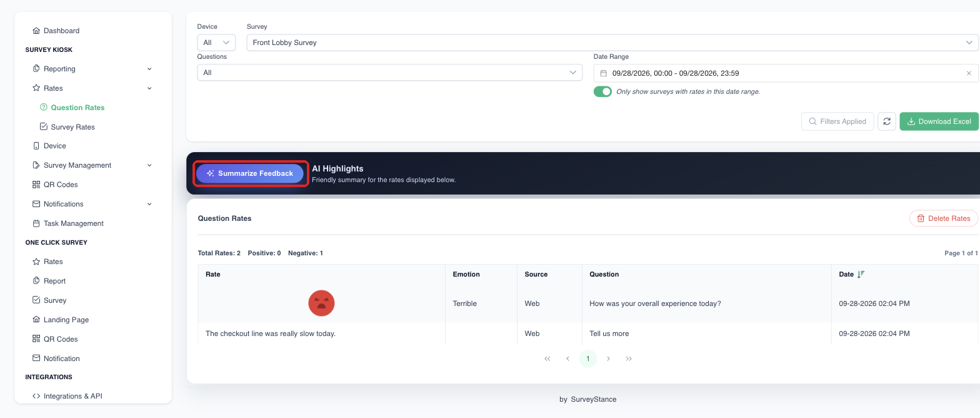Open the Survey dropdown showing Front Lobby Survey
This screenshot has height=418, width=980.
(612, 43)
